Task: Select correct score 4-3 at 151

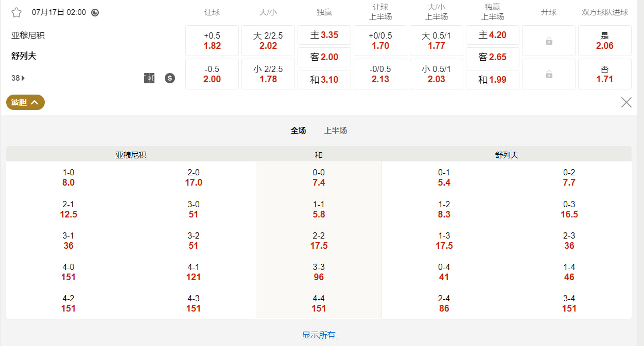Action: [x=194, y=303]
